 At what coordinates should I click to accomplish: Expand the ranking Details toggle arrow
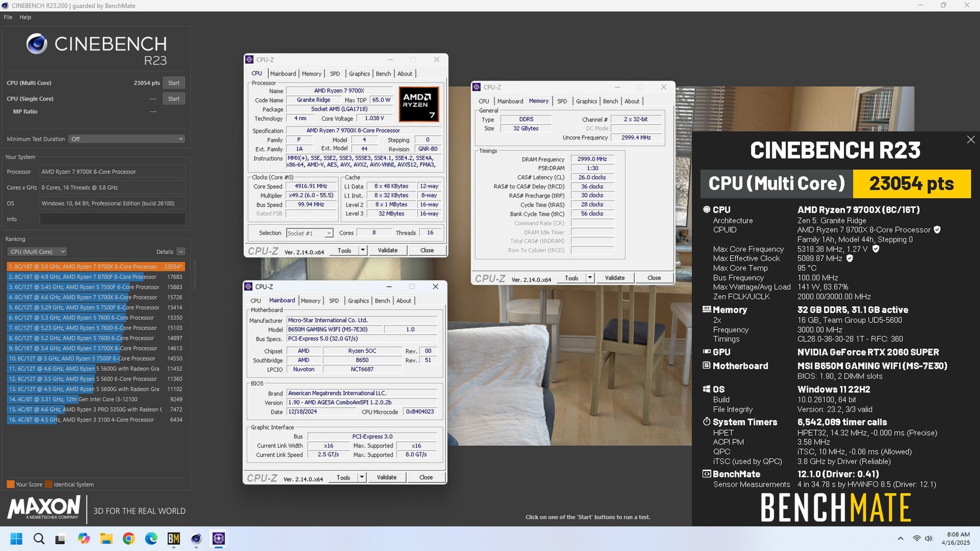[181, 252]
